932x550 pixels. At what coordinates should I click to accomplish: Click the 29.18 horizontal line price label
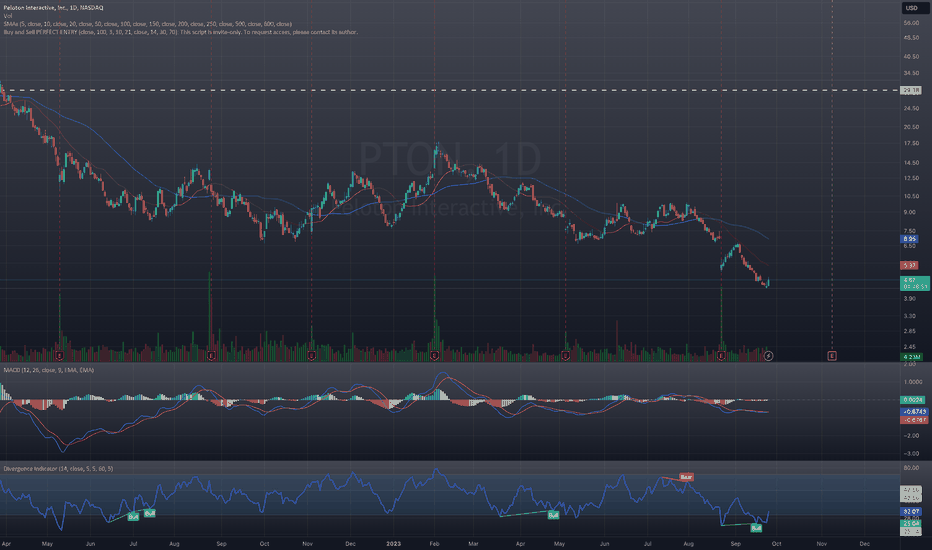click(911, 90)
